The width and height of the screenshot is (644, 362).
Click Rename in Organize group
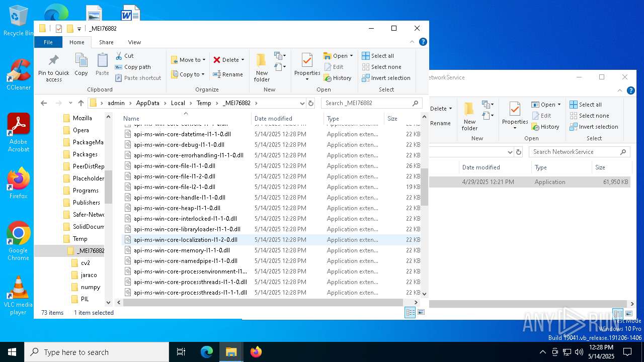coord(227,74)
